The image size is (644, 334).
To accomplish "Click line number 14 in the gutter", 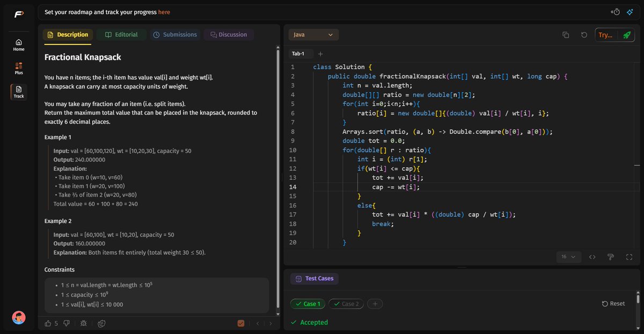I will tap(292, 187).
